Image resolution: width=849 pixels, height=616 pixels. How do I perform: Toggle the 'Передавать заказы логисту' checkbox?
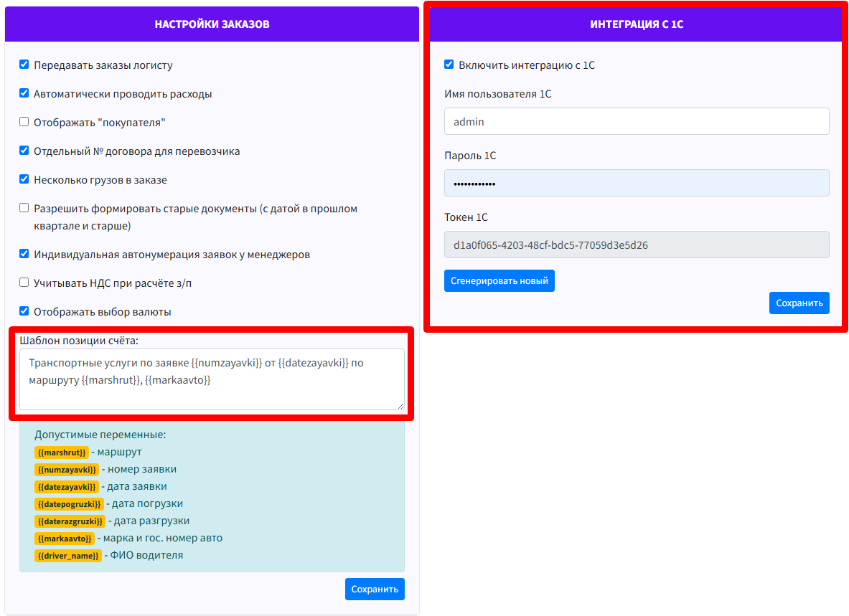click(x=24, y=65)
